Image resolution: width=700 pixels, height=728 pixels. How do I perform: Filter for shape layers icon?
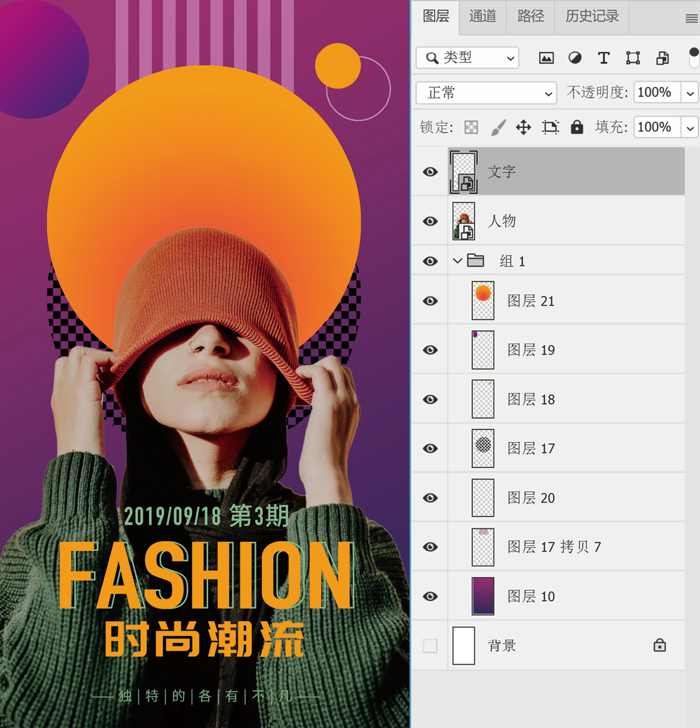tap(633, 58)
